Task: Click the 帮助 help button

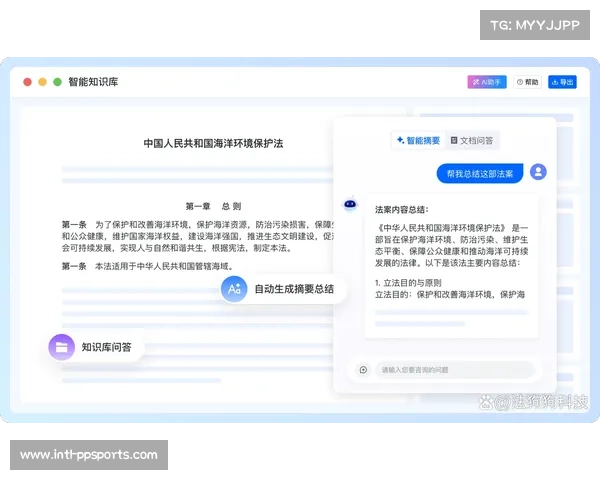Action: [x=527, y=82]
